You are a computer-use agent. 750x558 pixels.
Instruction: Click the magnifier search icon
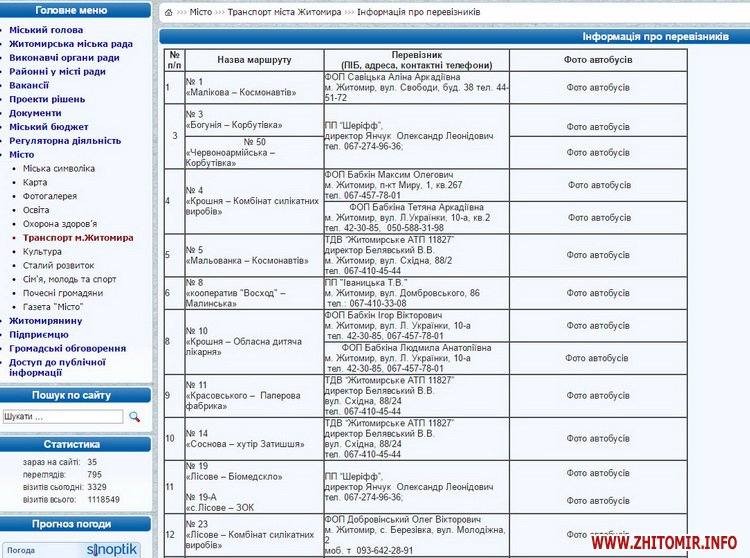[x=135, y=415]
